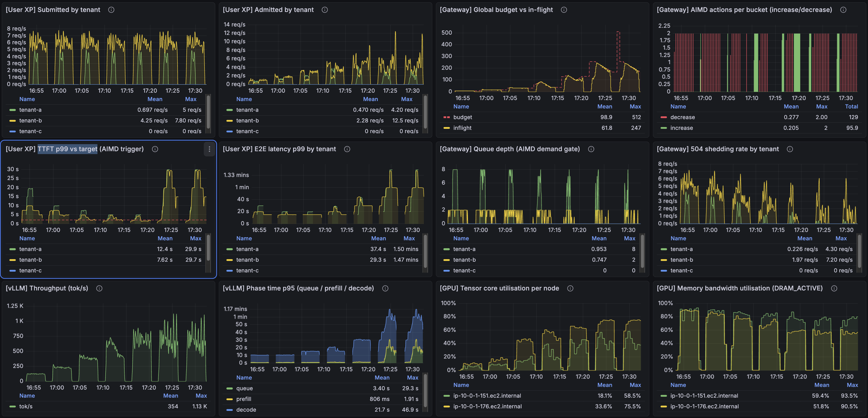Toggle queue series in Phase time legend
Screen dimensions: 868x418
[x=244, y=388]
